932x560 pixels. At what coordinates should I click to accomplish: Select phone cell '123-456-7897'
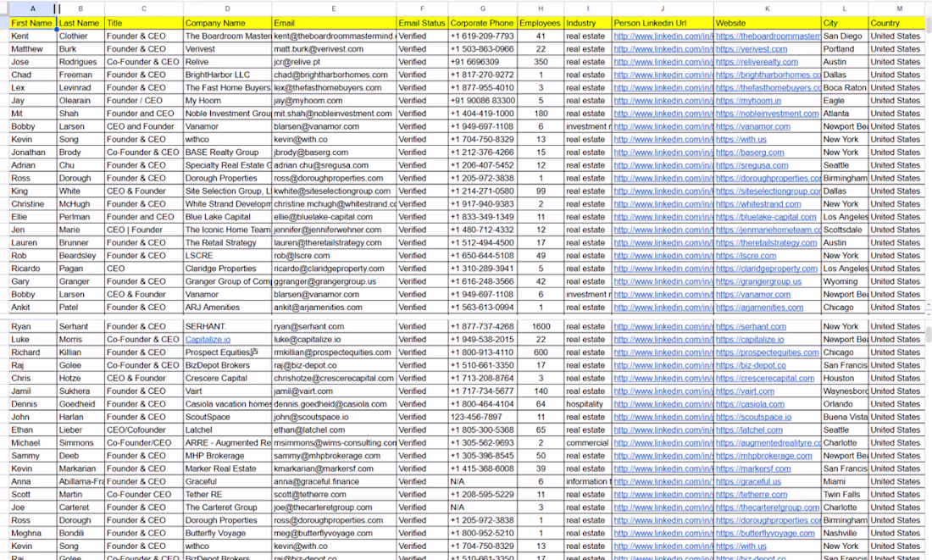[483, 417]
